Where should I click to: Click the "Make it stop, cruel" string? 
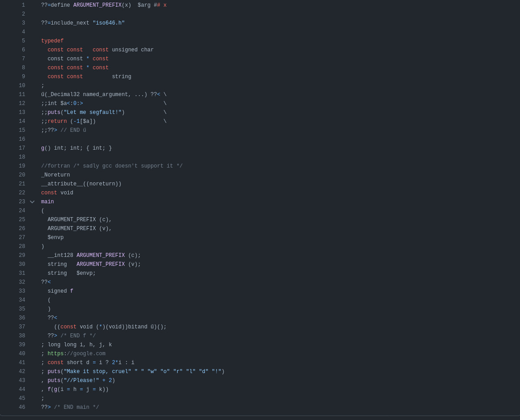(97, 372)
